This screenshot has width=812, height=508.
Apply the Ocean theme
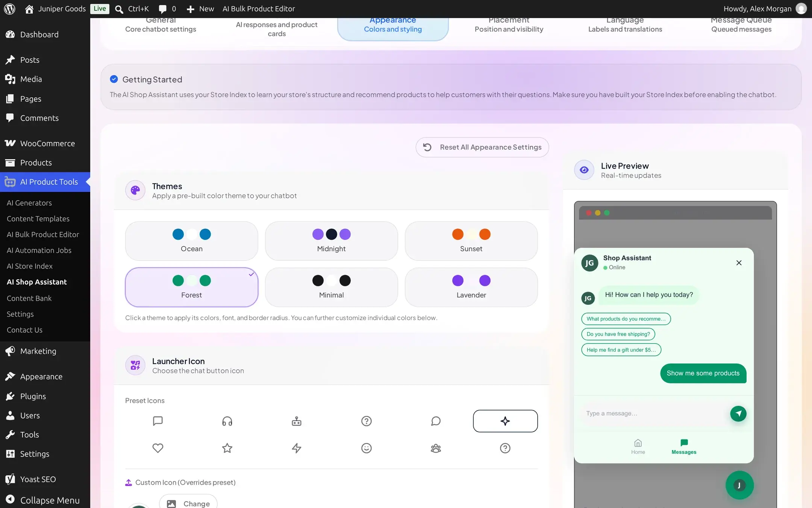[192, 241]
